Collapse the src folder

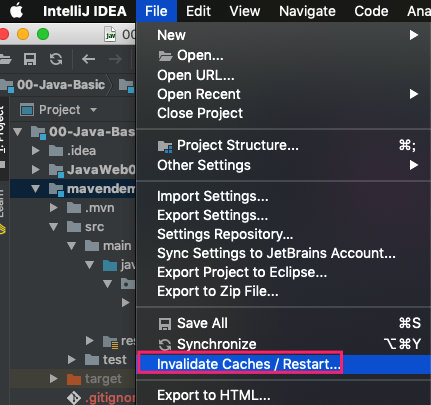click(x=53, y=227)
